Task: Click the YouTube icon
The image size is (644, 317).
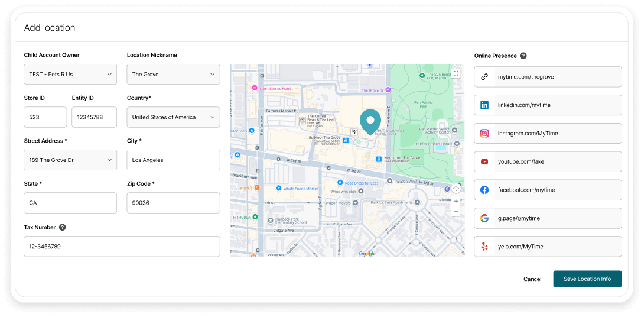Action: (x=484, y=162)
